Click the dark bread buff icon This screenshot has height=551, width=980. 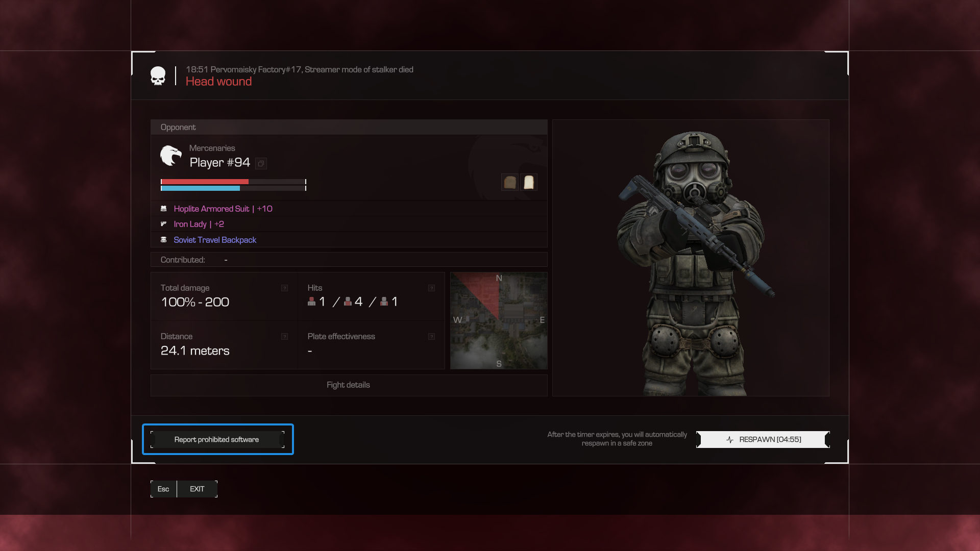tap(509, 182)
